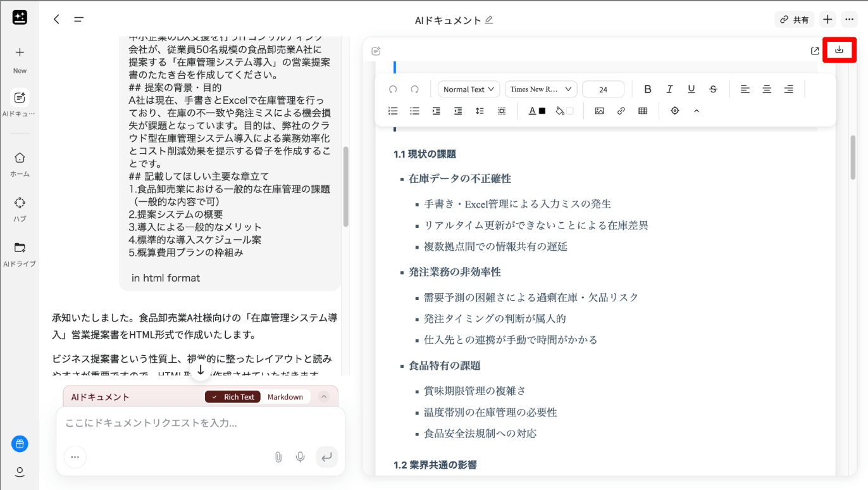Open document in new window icon

pyautogui.click(x=815, y=51)
